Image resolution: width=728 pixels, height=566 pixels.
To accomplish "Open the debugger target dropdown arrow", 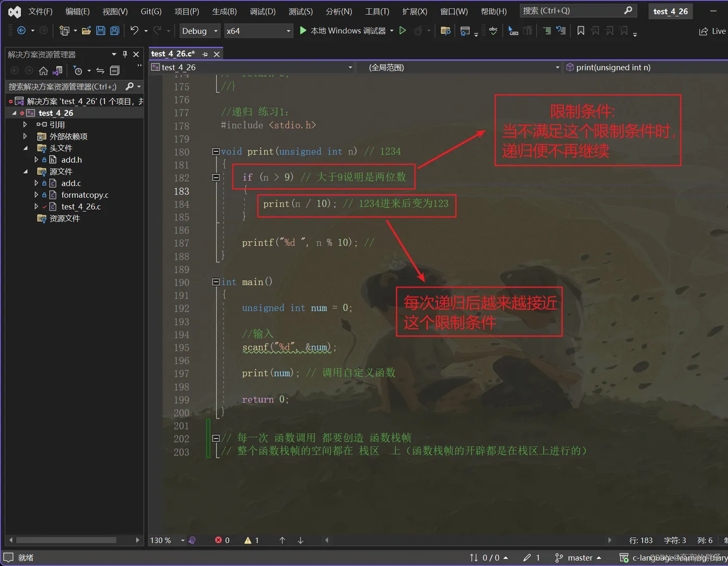I will pyautogui.click(x=392, y=31).
